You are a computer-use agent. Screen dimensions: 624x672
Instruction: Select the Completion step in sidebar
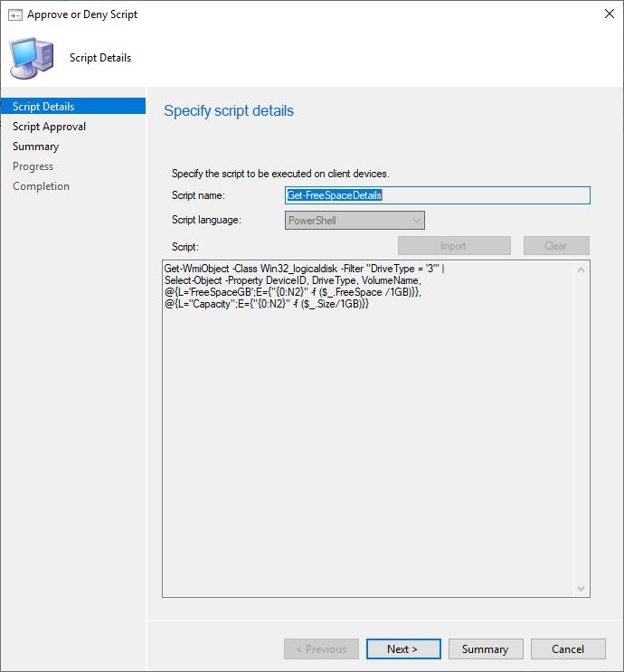click(x=41, y=186)
